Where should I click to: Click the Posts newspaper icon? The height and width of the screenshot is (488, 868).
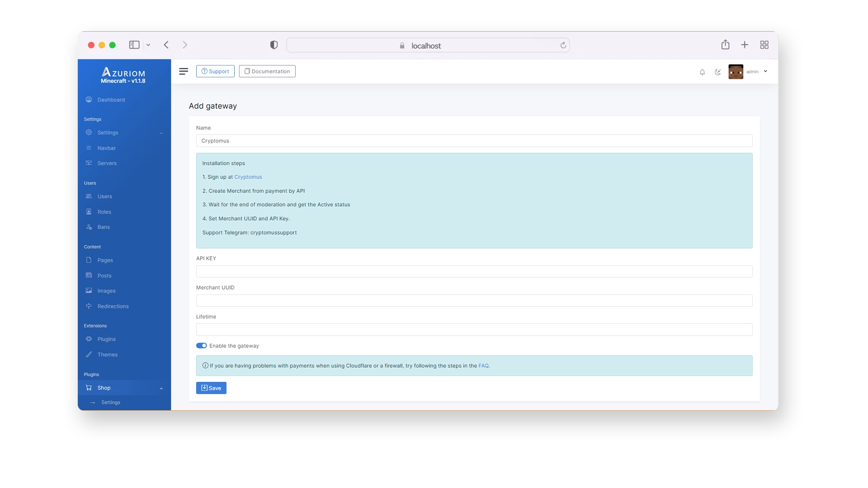point(89,275)
